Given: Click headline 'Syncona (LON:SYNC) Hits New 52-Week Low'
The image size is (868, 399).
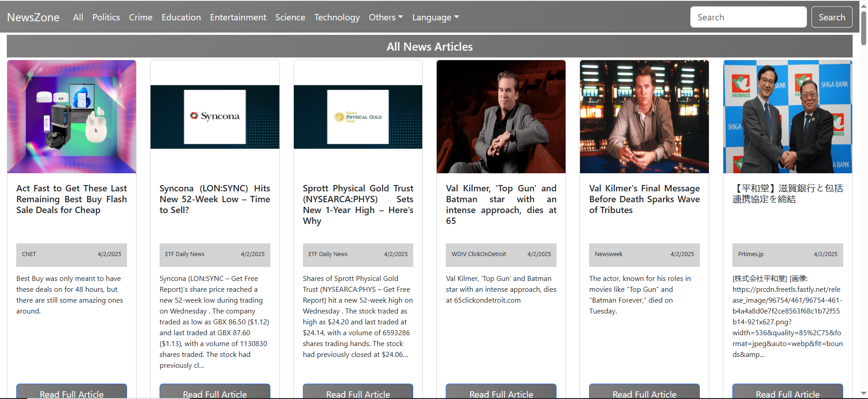Looking at the screenshot, I should (215, 199).
